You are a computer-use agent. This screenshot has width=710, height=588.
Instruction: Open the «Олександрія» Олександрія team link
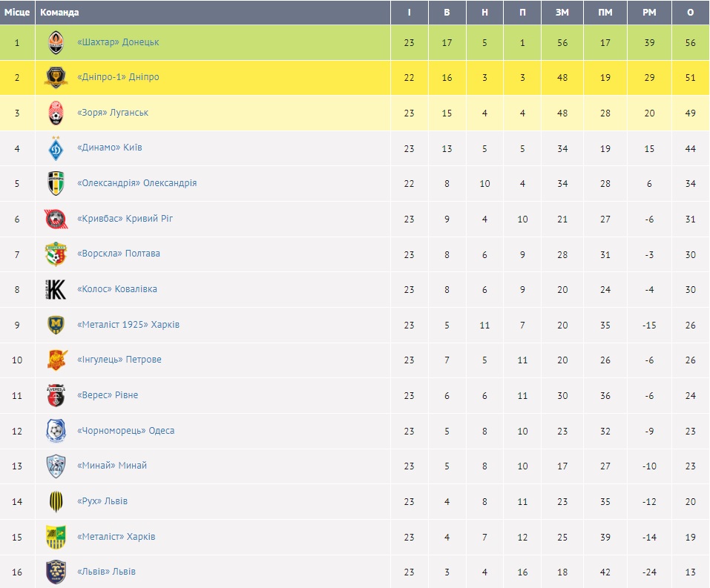[137, 183]
